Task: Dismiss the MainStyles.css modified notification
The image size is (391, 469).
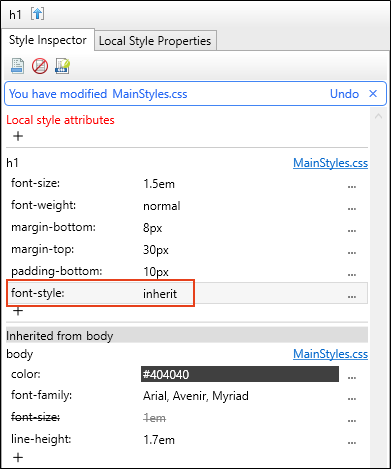Action: [373, 94]
